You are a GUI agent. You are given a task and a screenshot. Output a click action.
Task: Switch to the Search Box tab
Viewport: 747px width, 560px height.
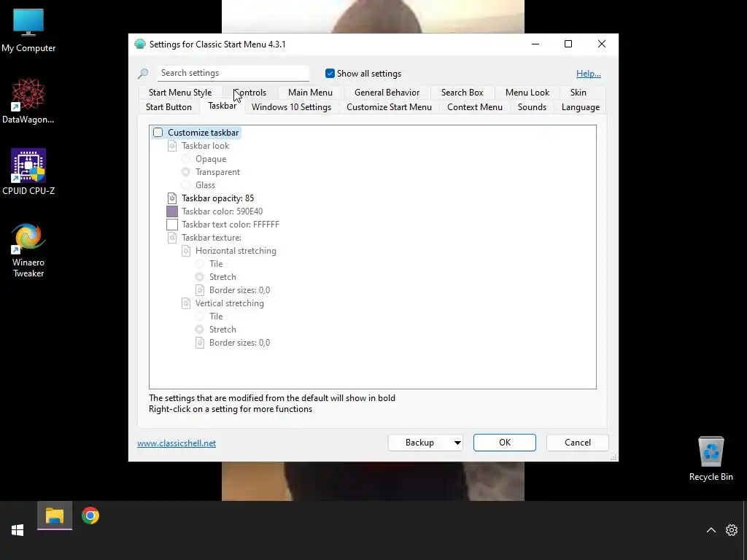pos(462,93)
